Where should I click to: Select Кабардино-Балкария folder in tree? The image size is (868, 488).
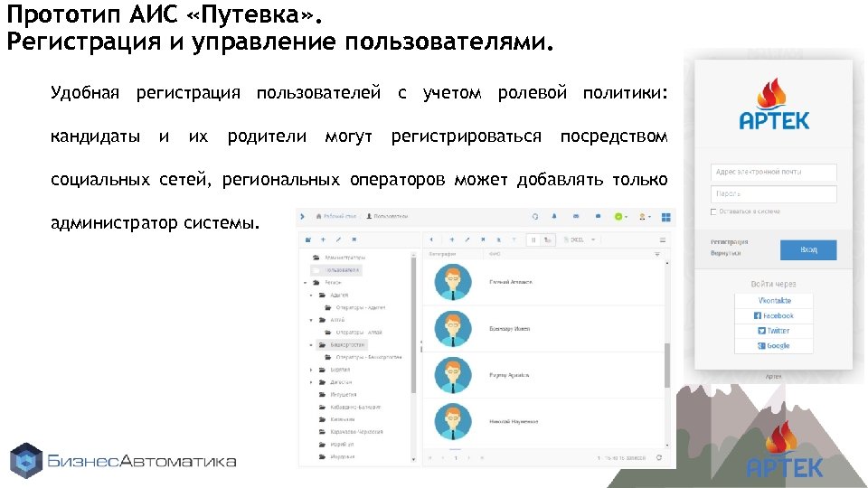pyautogui.click(x=350, y=407)
